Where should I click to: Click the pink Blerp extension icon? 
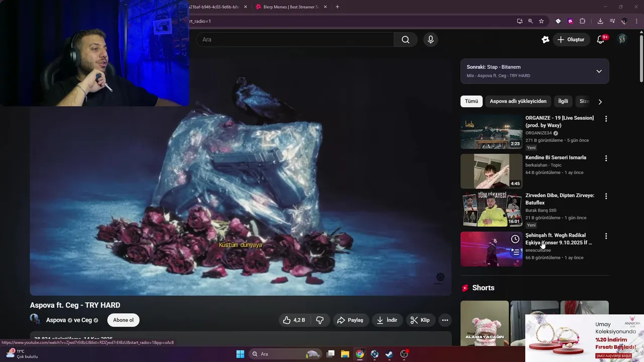point(570,21)
